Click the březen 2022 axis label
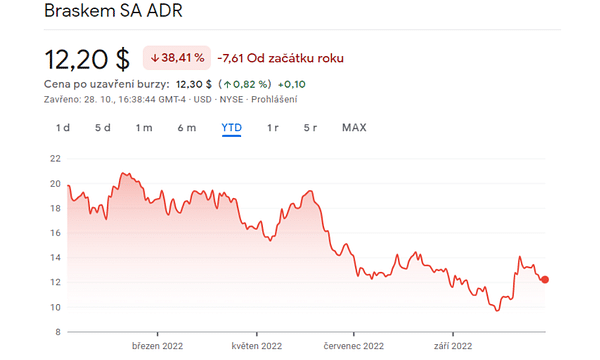The width and height of the screenshot is (600, 360). [157, 346]
